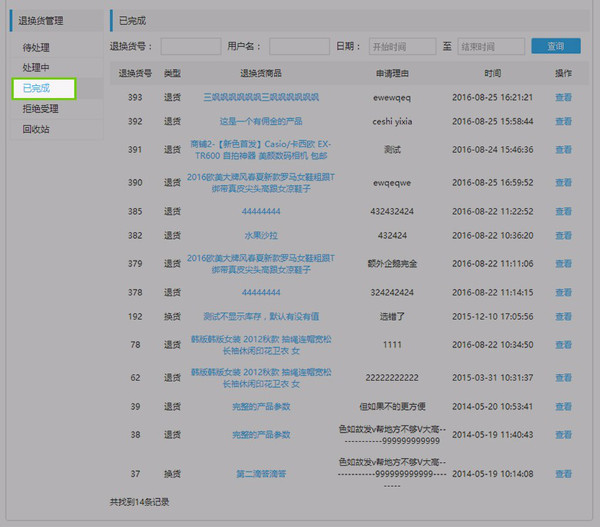The width and height of the screenshot is (600, 527).
Task: Open the product link in row 379
Action: click(261, 264)
